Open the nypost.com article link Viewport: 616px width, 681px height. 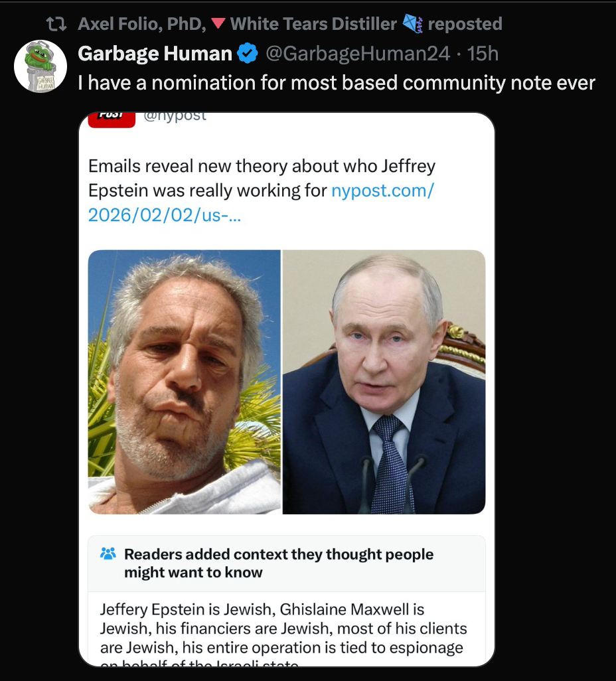[x=382, y=190]
